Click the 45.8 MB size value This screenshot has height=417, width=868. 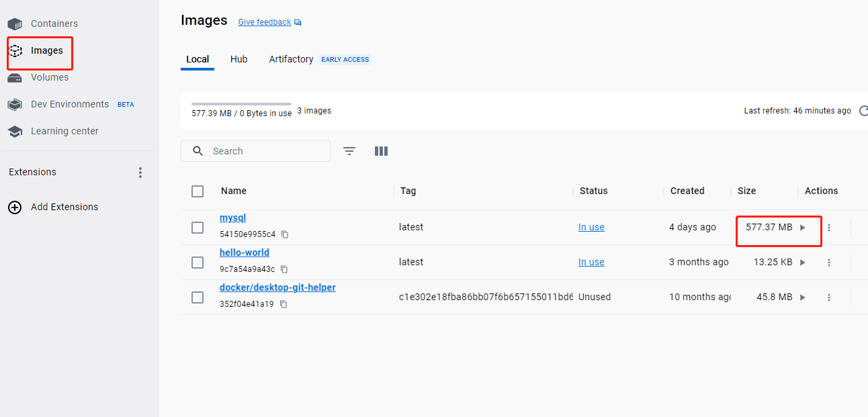coord(775,297)
